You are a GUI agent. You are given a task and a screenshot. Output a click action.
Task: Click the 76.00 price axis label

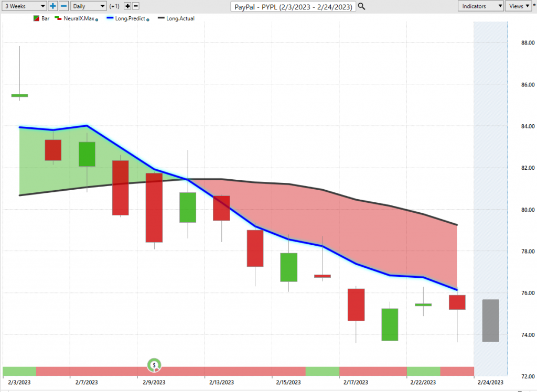click(528, 293)
